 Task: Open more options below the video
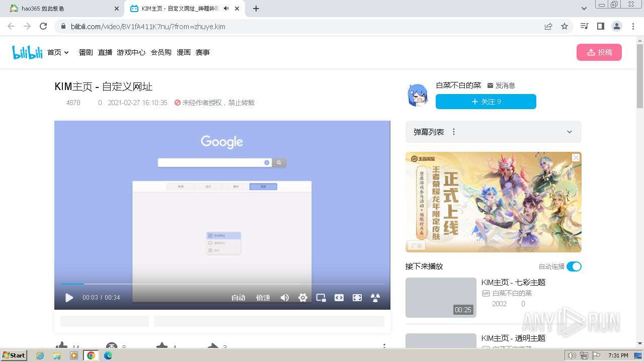click(x=384, y=346)
